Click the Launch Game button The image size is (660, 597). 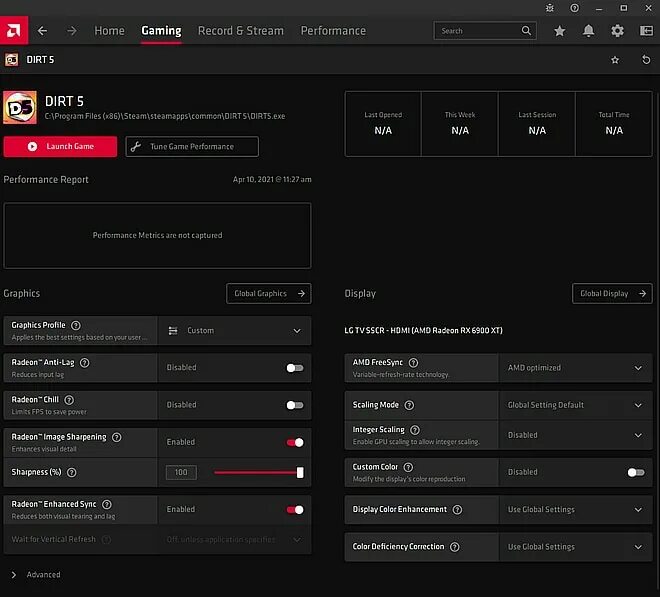click(60, 147)
